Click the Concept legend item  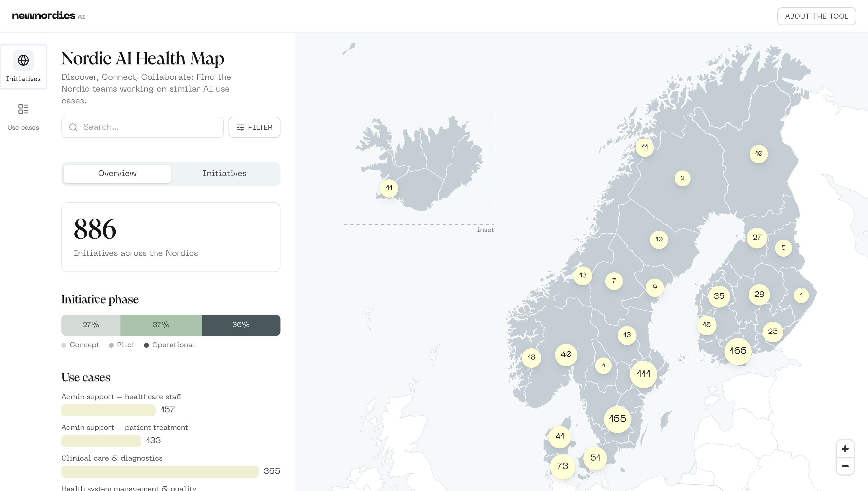[x=81, y=345]
